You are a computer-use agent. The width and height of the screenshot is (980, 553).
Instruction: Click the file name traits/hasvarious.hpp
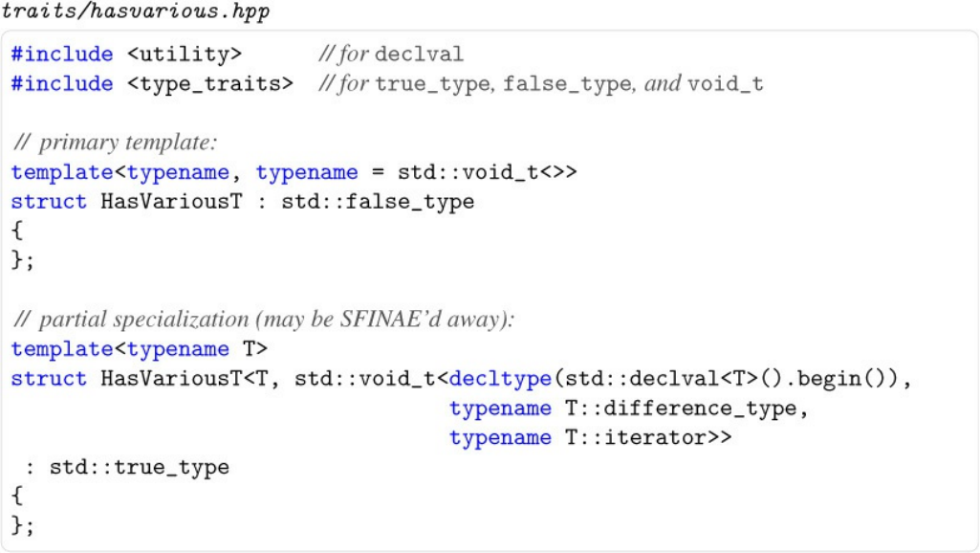[135, 11]
